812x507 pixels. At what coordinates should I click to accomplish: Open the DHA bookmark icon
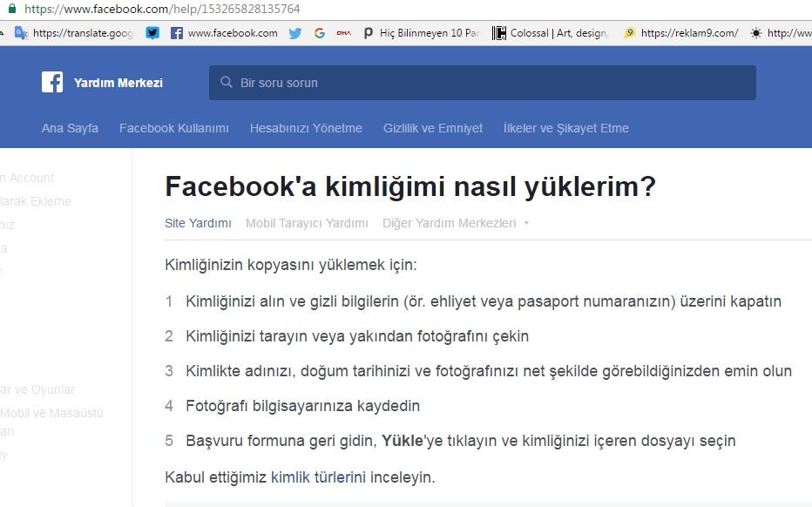click(x=344, y=33)
